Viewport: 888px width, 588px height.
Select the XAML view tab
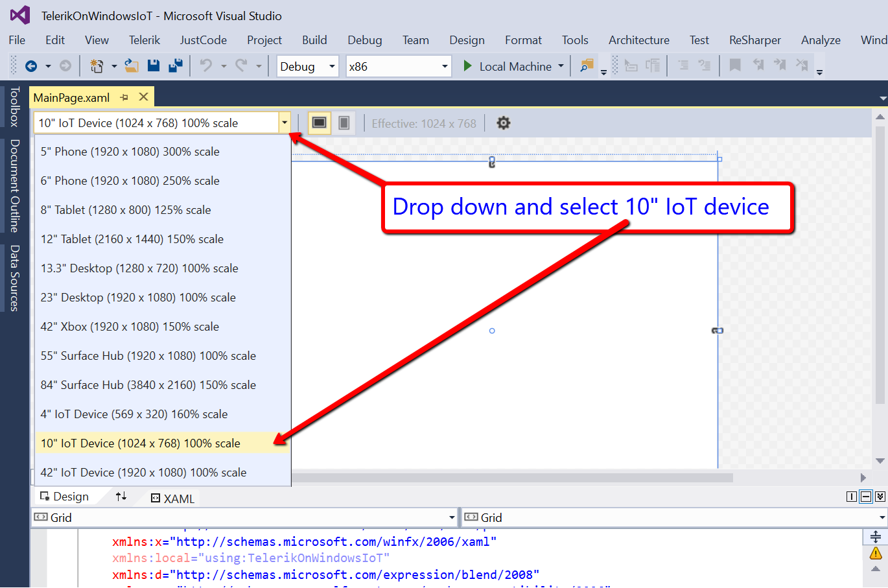173,499
